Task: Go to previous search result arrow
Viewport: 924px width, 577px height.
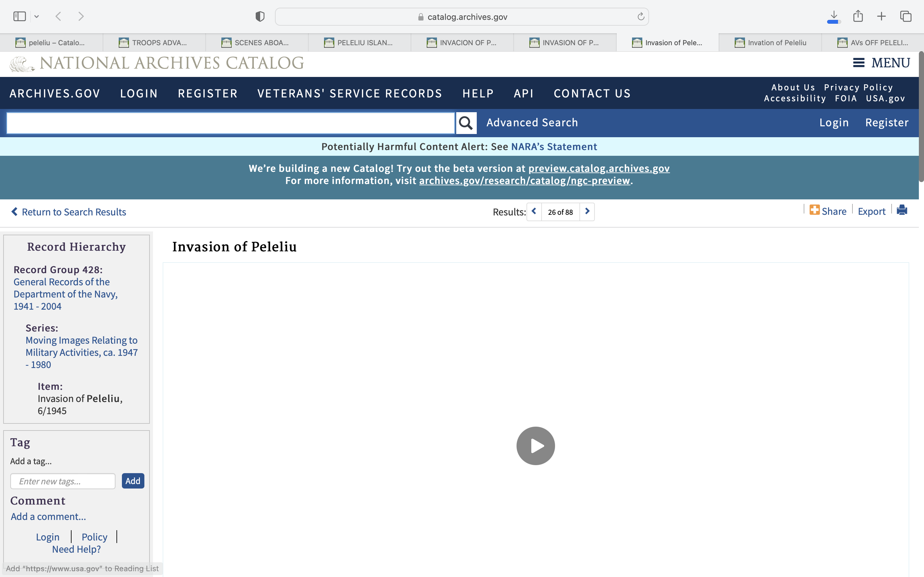Action: click(x=534, y=212)
